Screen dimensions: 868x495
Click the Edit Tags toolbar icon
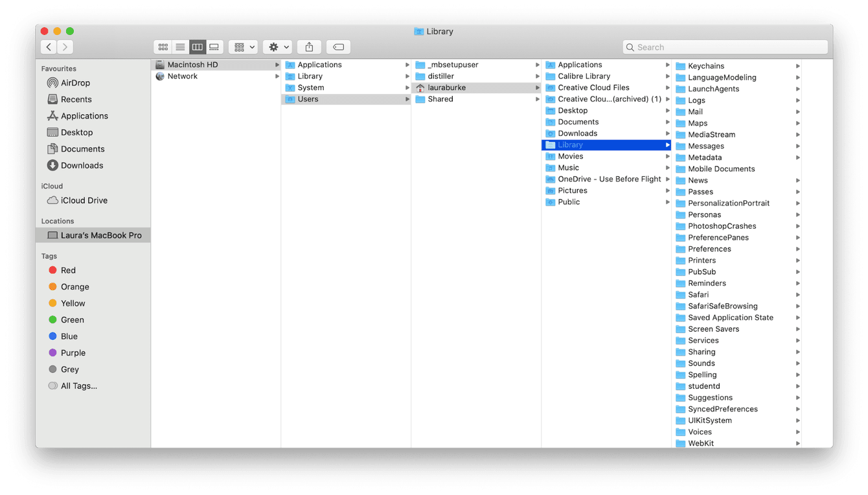(338, 47)
